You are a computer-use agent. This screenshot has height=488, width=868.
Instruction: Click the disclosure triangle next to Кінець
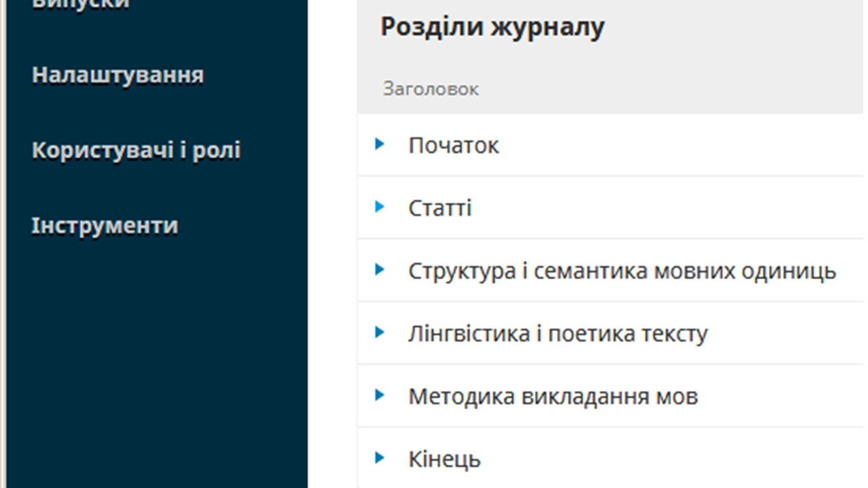pos(380,458)
